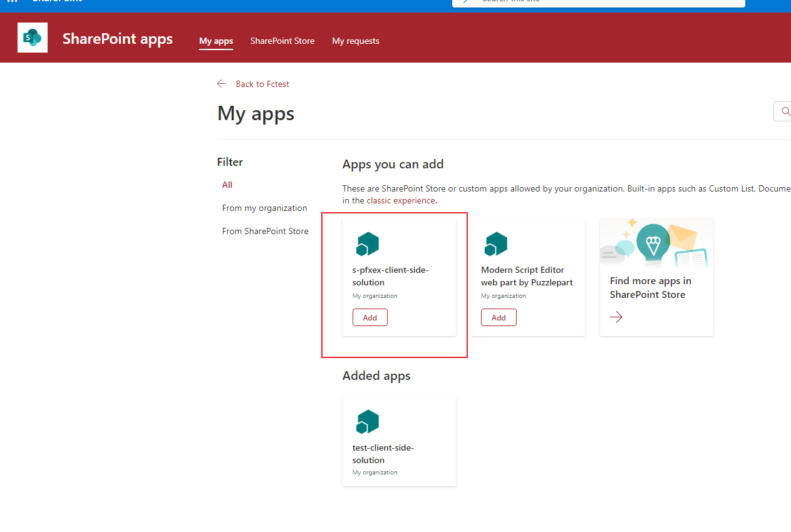791x532 pixels.
Task: Click the test-client-side-solution app name
Action: (x=383, y=454)
